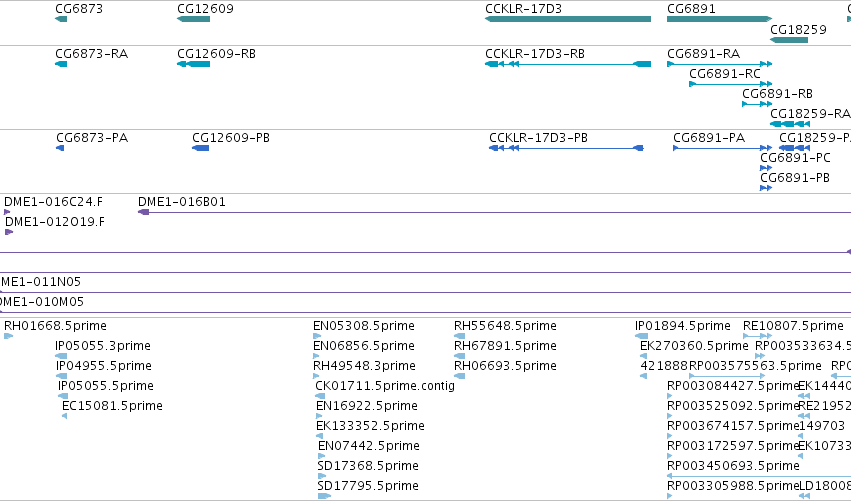
Task: Click CK01711.5prime.contig label
Action: (x=385, y=386)
